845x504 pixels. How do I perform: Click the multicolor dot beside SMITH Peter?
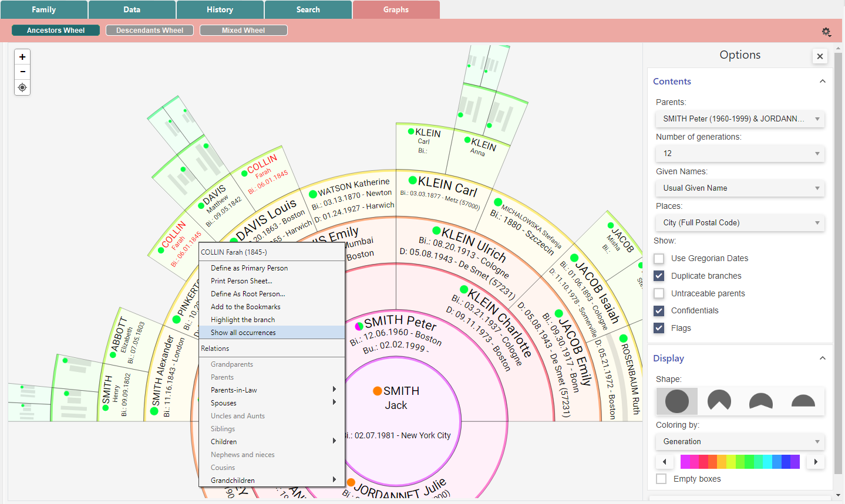point(359,326)
